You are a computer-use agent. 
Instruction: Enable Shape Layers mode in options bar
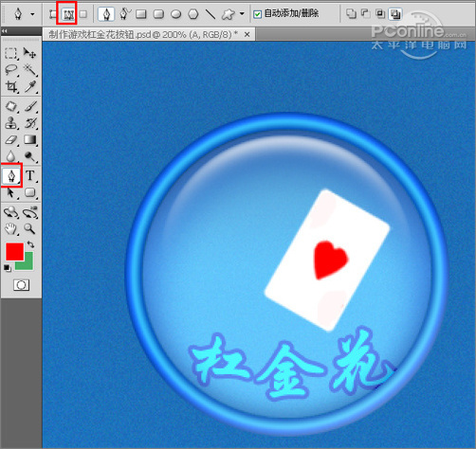point(53,14)
